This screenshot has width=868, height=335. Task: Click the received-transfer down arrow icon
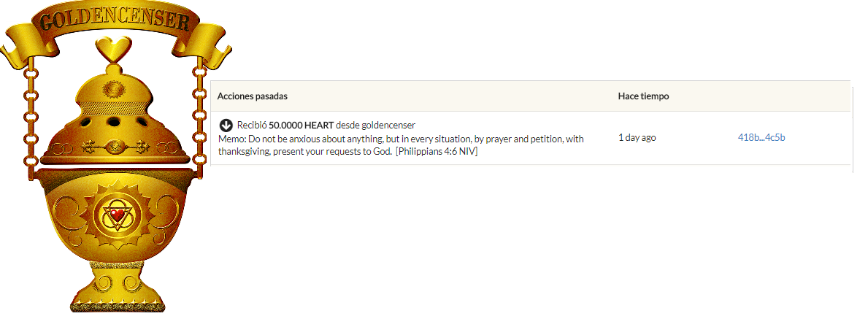[226, 126]
